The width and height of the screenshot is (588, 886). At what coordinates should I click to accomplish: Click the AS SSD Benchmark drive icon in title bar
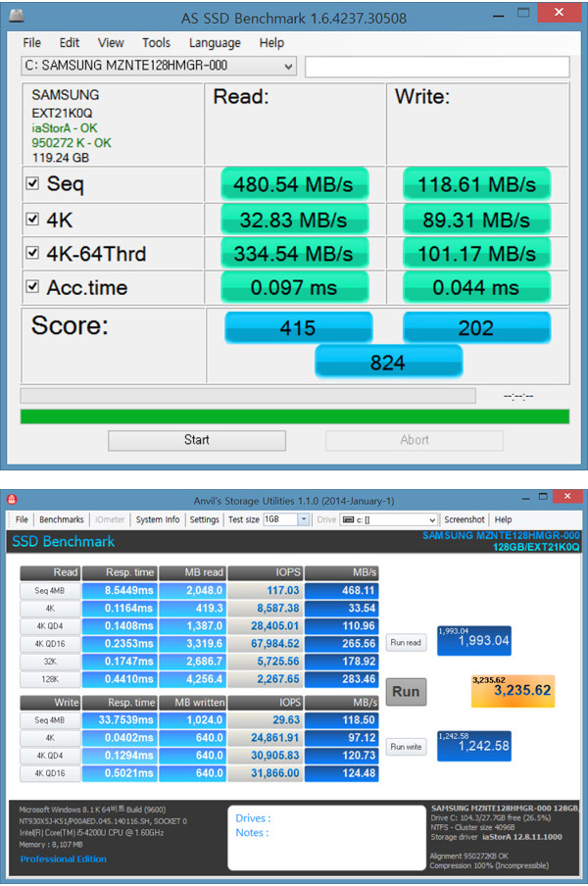[17, 16]
